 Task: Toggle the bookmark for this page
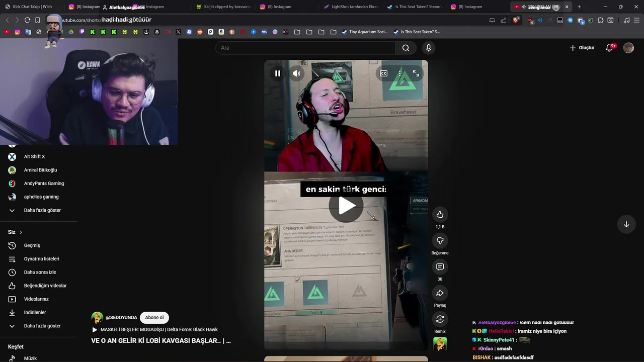pos(38,20)
